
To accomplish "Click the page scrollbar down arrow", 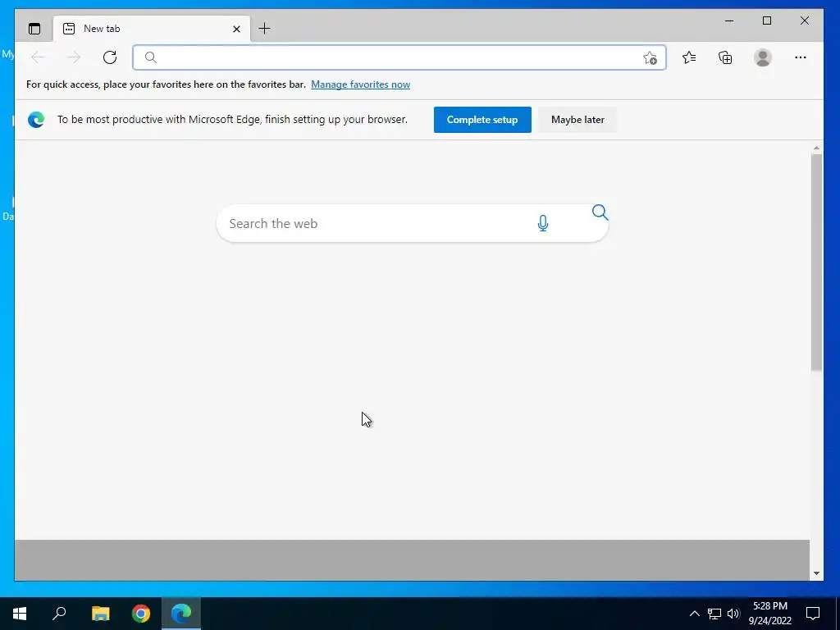I will 816,573.
